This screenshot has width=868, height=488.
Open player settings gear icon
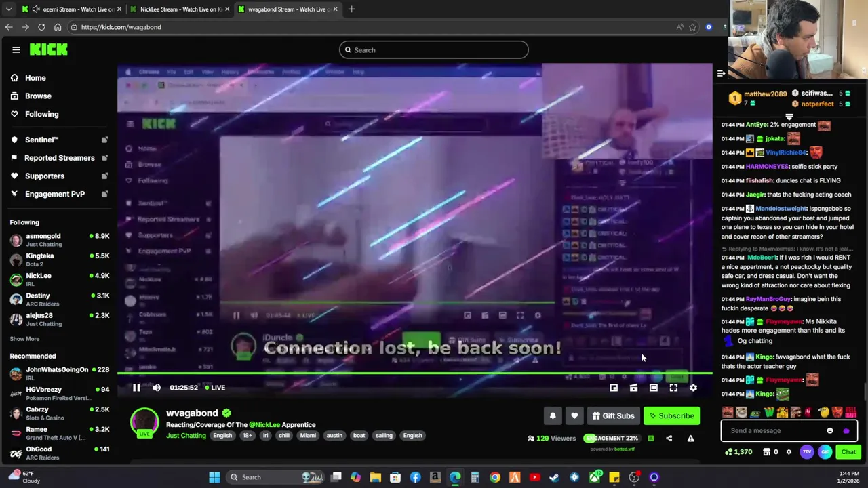[693, 388]
